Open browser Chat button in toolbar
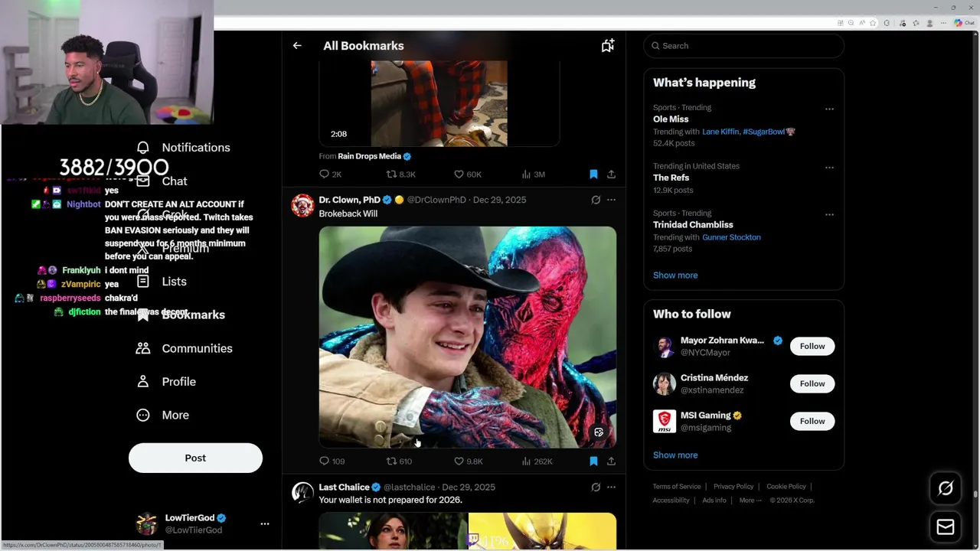Image resolution: width=980 pixels, height=551 pixels. (x=964, y=23)
